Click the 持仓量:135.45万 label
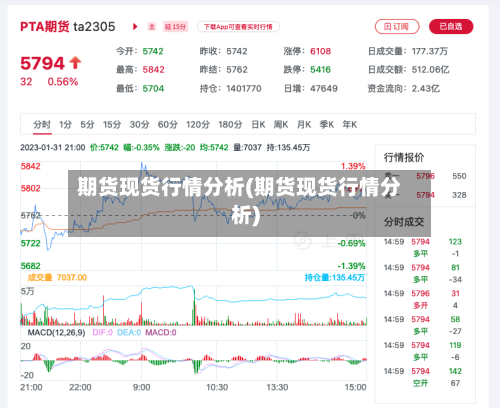 (335, 278)
